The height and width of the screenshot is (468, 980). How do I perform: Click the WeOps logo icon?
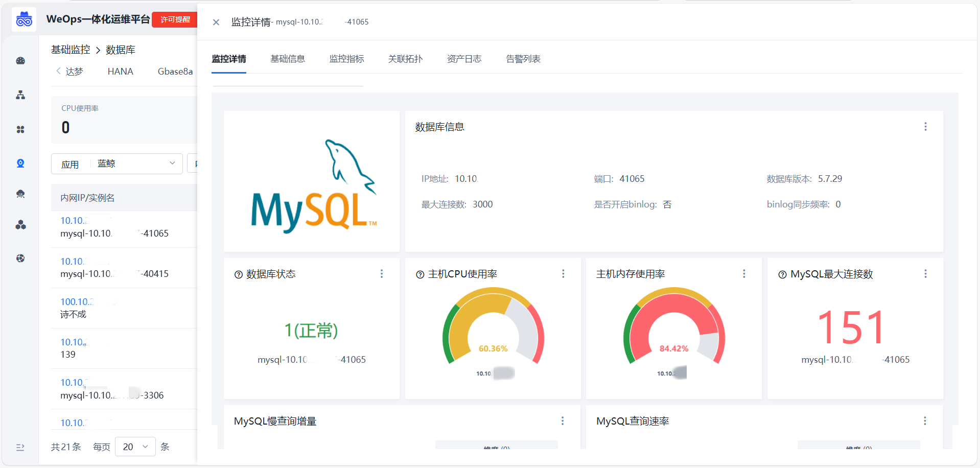pyautogui.click(x=24, y=20)
